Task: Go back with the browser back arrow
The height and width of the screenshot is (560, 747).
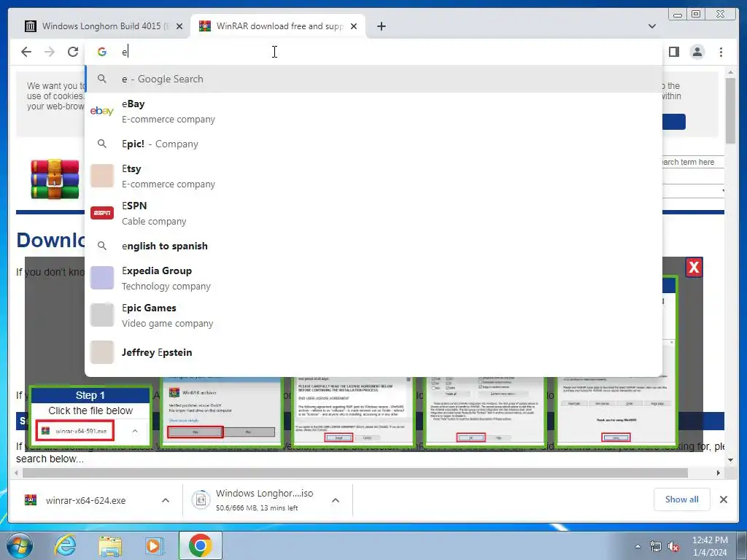Action: tap(26, 52)
